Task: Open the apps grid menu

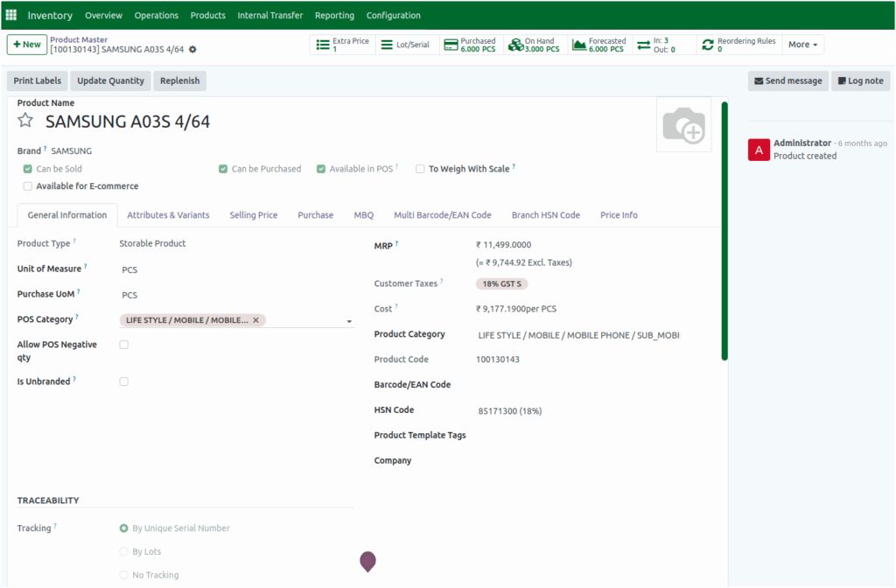Action: click(x=11, y=15)
